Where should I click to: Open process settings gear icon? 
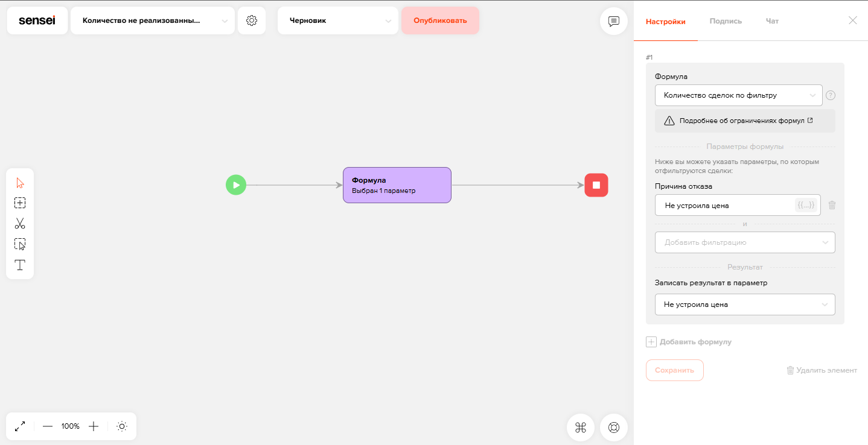[x=252, y=21]
